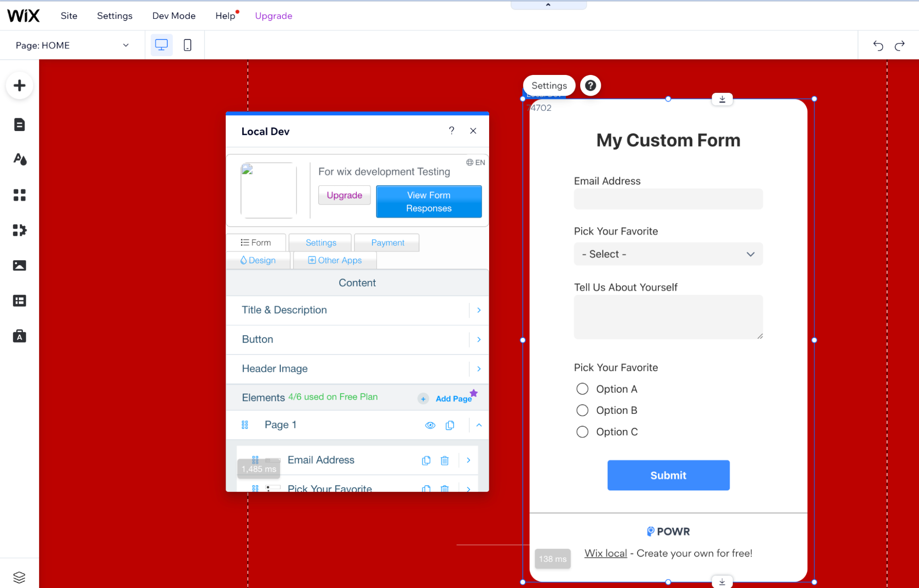Viewport: 919px width, 588px height.
Task: Select the Option C radio button
Action: pyautogui.click(x=582, y=432)
